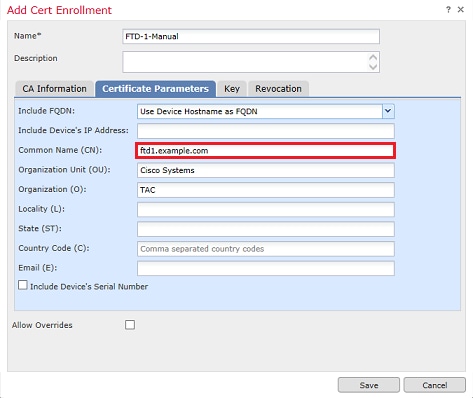473x398 pixels.
Task: Click the Save button
Action: pyautogui.click(x=369, y=385)
